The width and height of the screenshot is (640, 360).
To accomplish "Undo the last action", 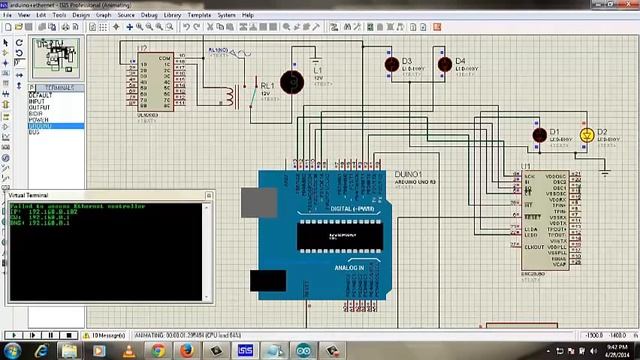I will [187, 27].
